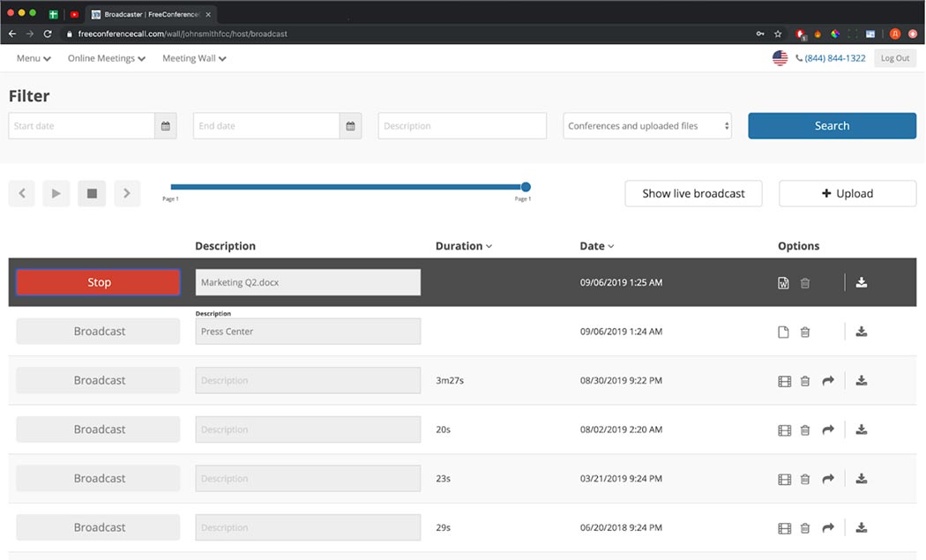Screen dimensions: 926x560
Task: Open the Online Meetings menu
Action: click(x=105, y=58)
